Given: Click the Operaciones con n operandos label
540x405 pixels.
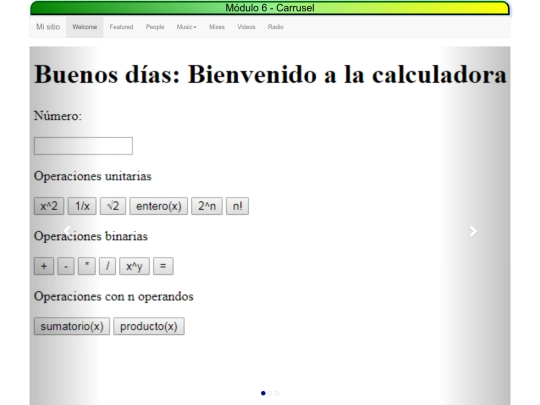Looking at the screenshot, I should point(114,296).
